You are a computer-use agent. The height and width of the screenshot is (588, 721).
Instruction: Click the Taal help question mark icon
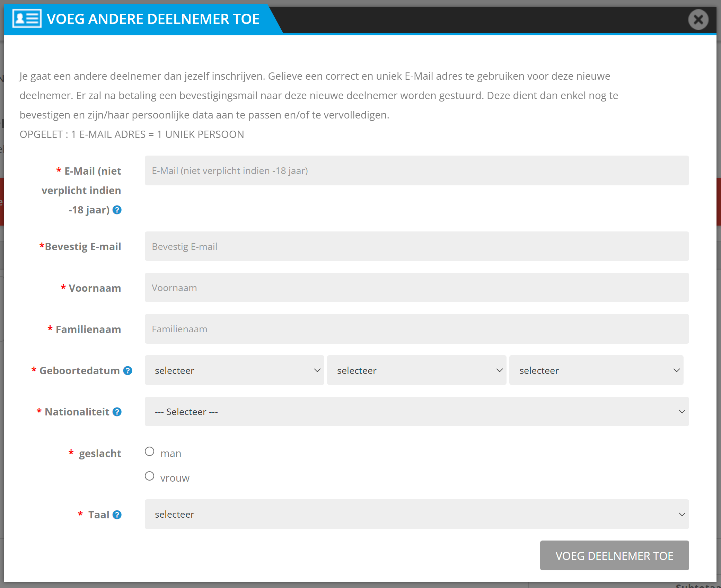click(x=117, y=515)
